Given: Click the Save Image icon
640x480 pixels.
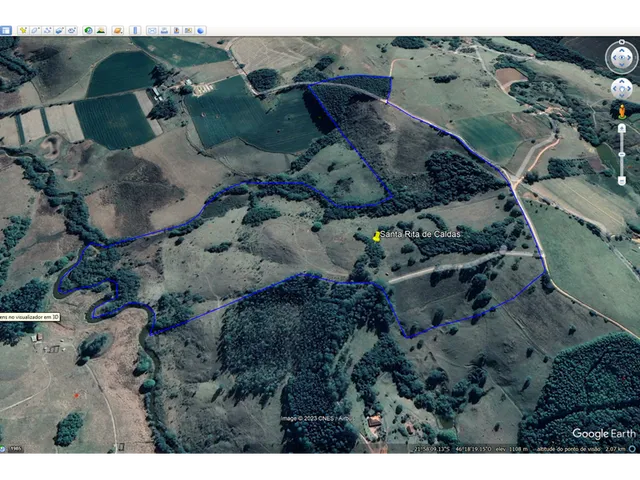Looking at the screenshot, I should pos(177,30).
